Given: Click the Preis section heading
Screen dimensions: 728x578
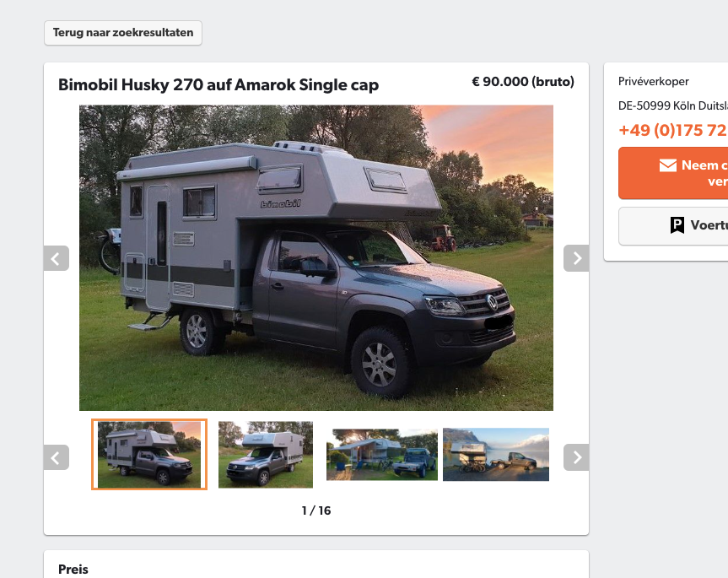Looking at the screenshot, I should (x=73, y=570).
